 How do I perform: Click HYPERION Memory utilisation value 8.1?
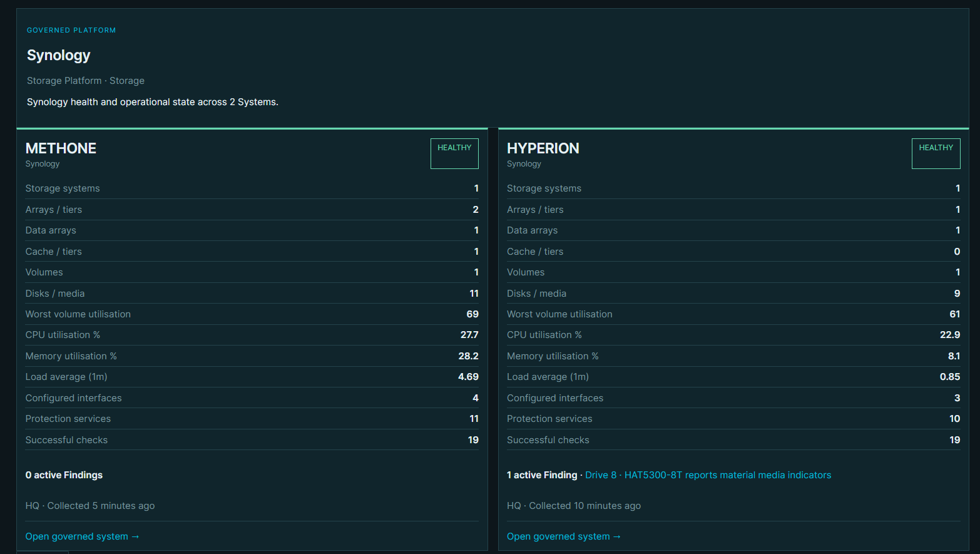[x=954, y=356]
